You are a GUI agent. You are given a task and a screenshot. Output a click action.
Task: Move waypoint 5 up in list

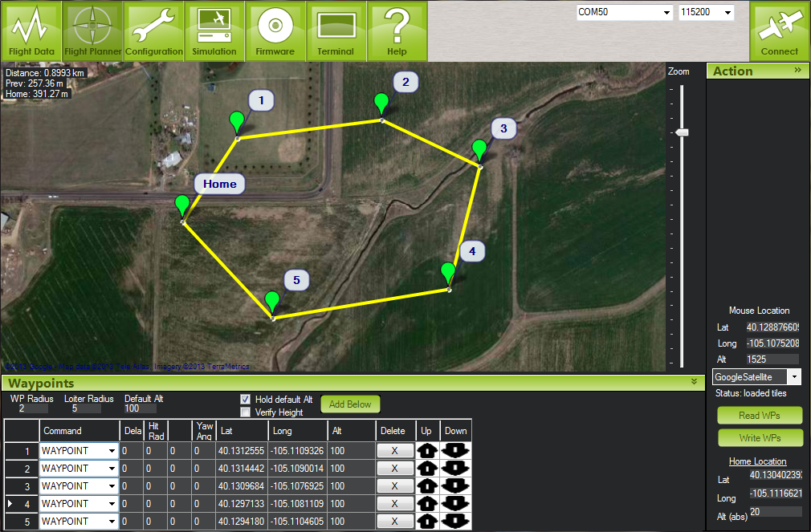tap(426, 521)
